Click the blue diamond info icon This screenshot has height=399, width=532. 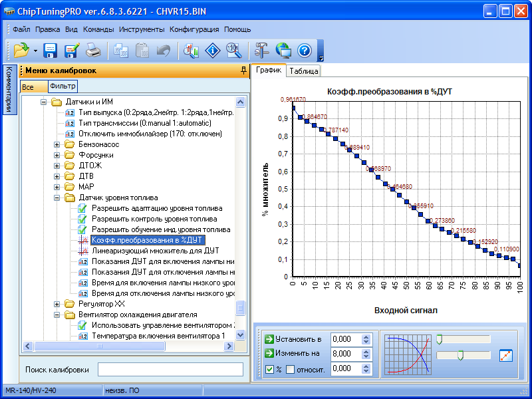pyautogui.click(x=212, y=51)
